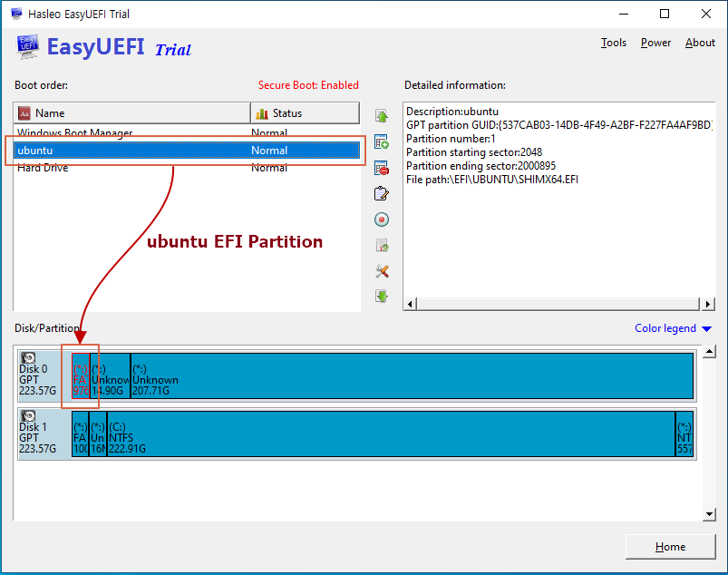Click the app icon in title bar
This screenshot has width=728, height=575.
tap(16, 14)
